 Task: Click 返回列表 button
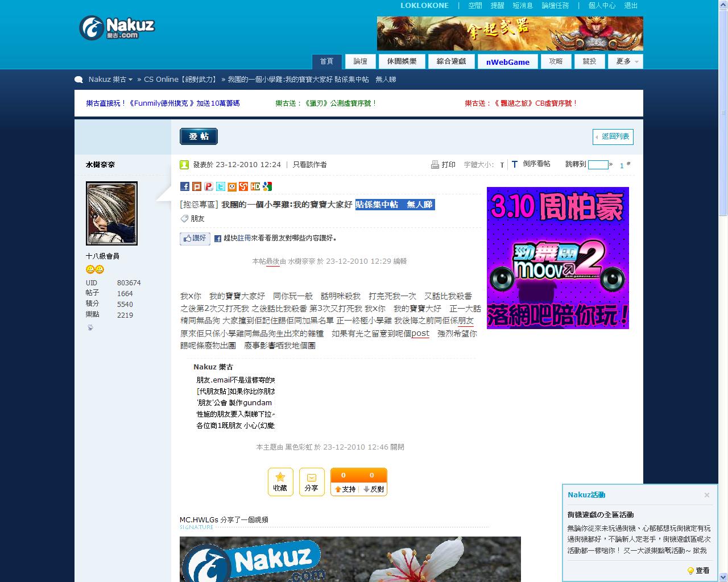(x=613, y=136)
